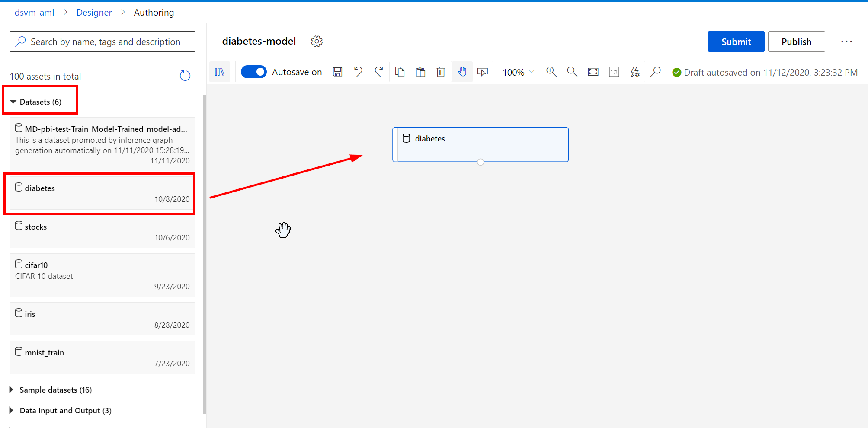Undo the last canvas action
The width and height of the screenshot is (868, 428).
[x=358, y=72]
